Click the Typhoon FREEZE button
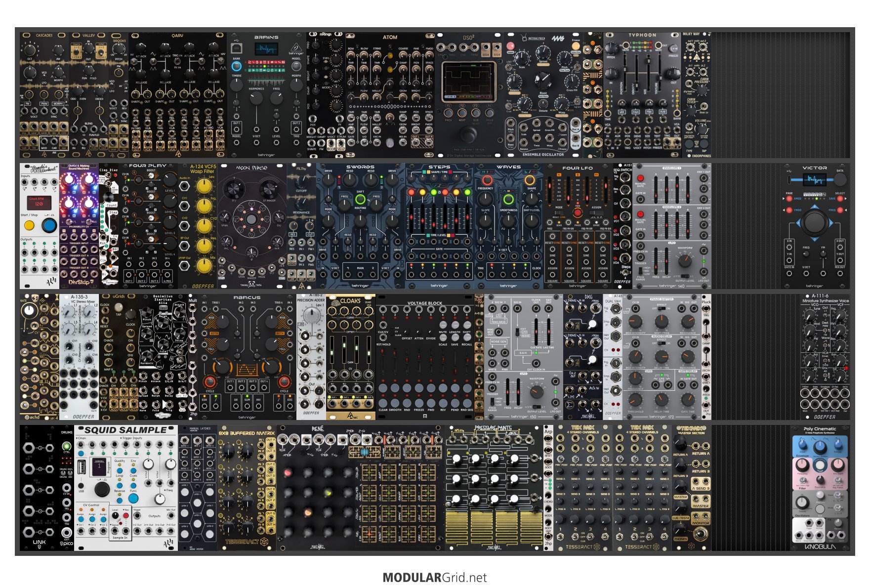The height and width of the screenshot is (588, 870). [x=673, y=48]
